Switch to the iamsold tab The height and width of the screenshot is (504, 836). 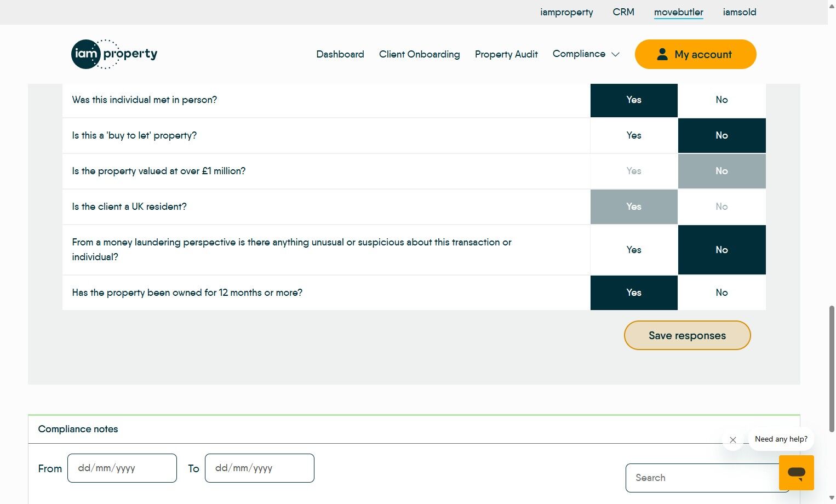coord(740,12)
